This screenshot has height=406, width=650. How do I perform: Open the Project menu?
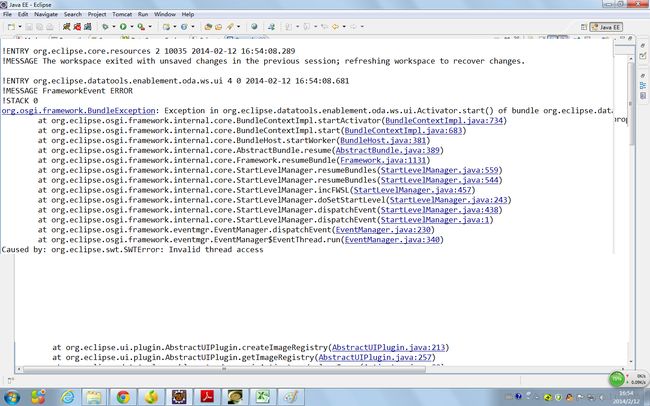[97, 14]
